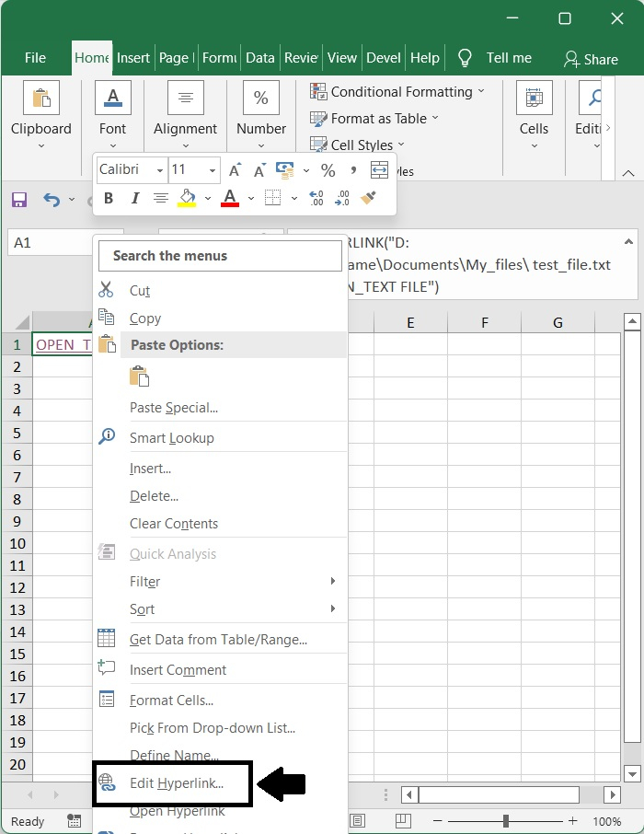Click the Comma Style icon
This screenshot has height=834, width=644.
tap(353, 170)
